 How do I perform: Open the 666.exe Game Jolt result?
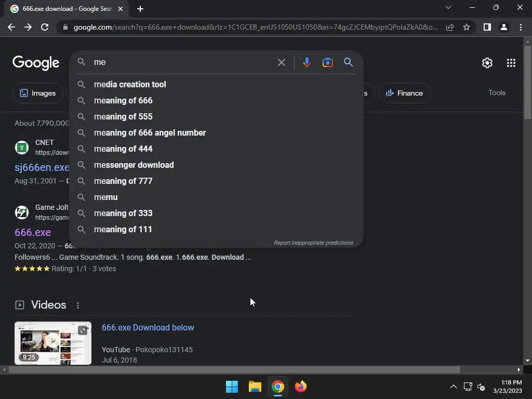33,232
